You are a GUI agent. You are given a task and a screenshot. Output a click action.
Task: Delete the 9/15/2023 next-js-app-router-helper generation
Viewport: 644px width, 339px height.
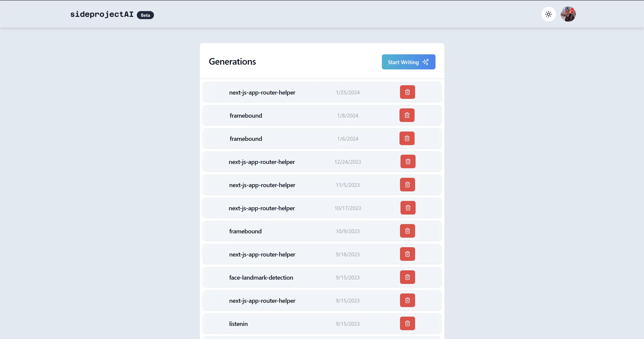click(407, 300)
